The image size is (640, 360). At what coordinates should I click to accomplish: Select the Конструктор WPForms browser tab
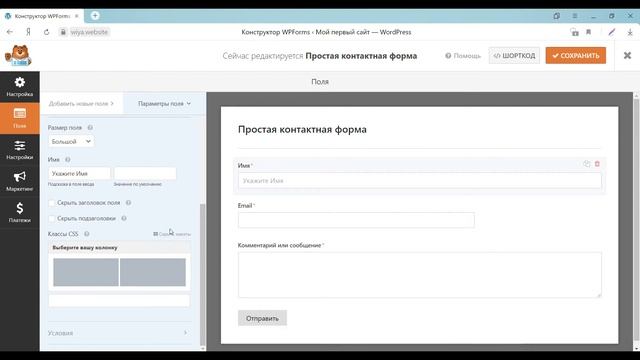(42, 16)
